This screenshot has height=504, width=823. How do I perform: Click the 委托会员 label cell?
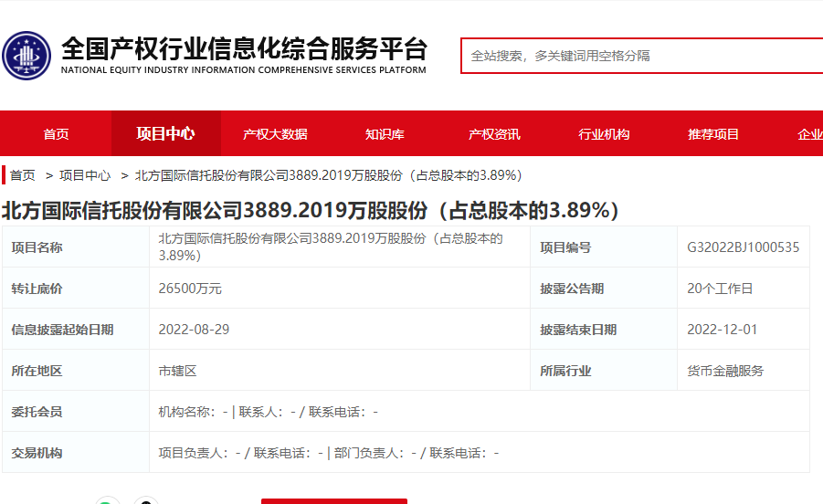coord(76,411)
